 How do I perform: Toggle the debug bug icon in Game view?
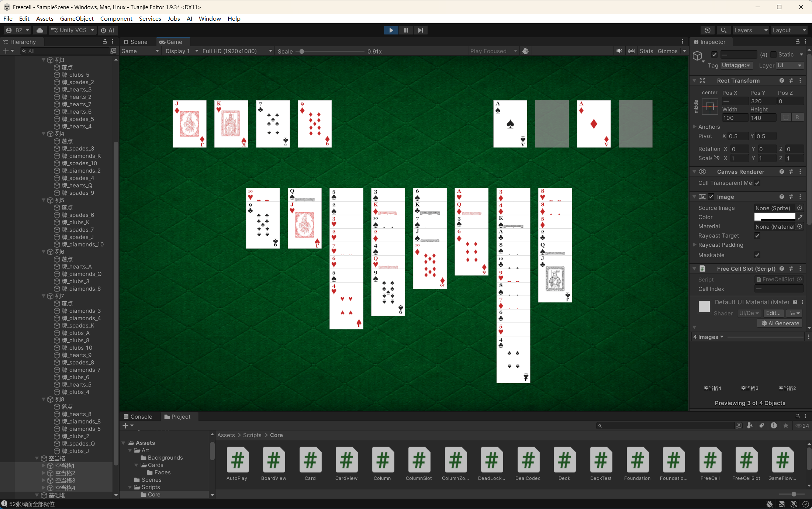[525, 51]
